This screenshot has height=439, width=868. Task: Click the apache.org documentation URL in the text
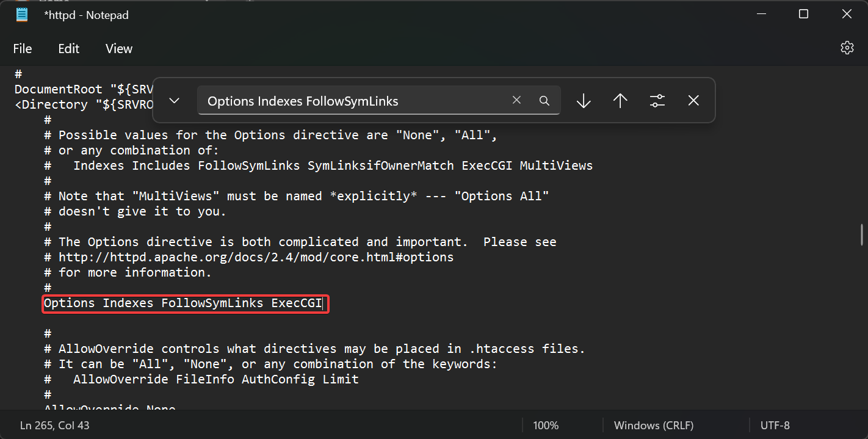tap(256, 256)
